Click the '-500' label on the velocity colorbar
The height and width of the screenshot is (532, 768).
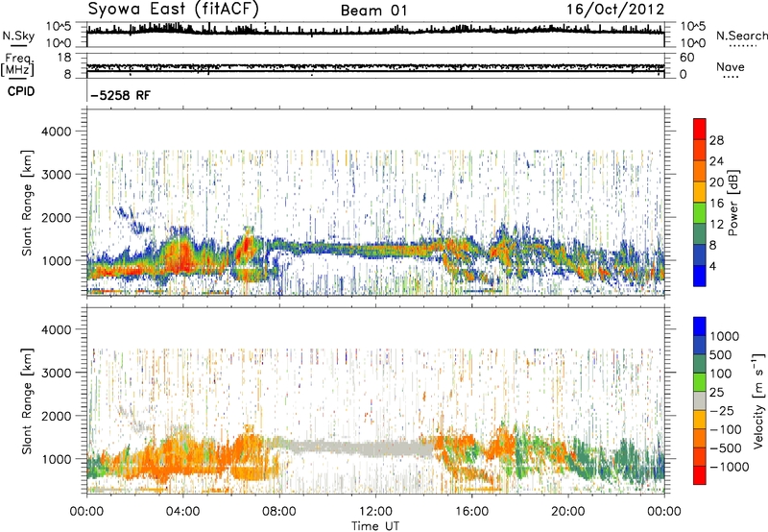click(726, 448)
